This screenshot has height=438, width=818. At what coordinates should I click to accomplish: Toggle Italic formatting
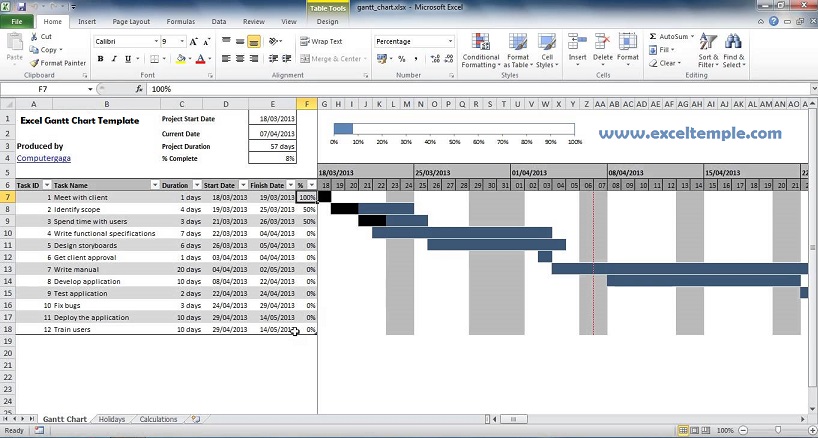pyautogui.click(x=114, y=59)
